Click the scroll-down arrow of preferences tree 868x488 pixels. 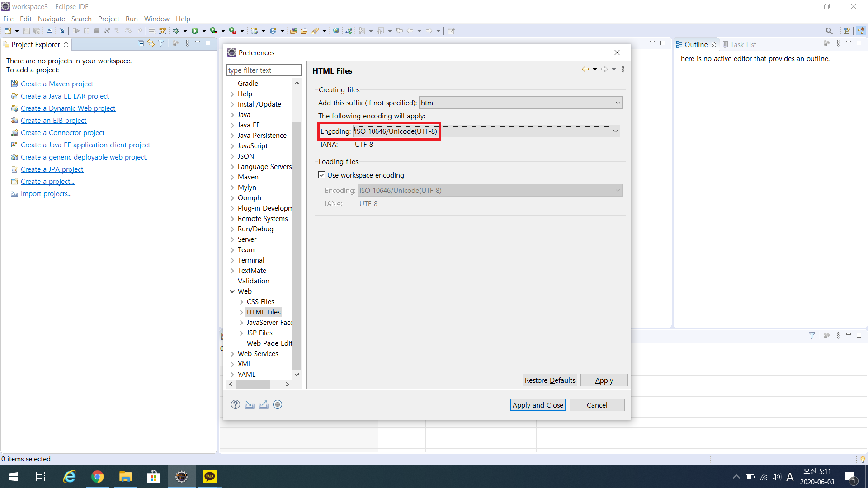tap(297, 375)
